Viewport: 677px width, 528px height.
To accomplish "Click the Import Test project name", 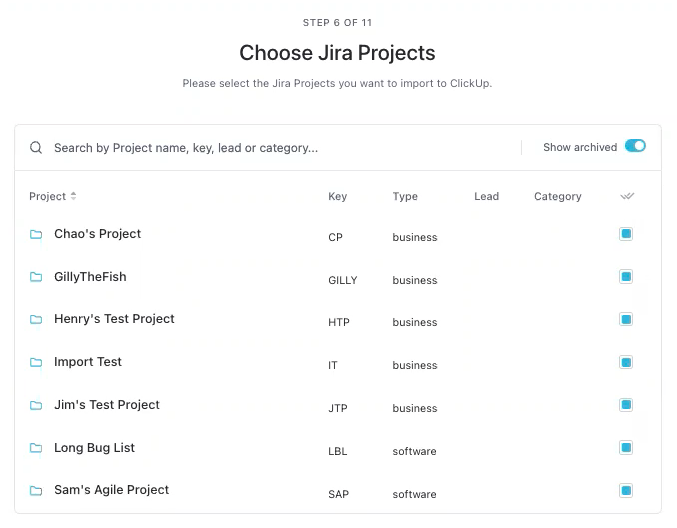I will click(x=88, y=362).
